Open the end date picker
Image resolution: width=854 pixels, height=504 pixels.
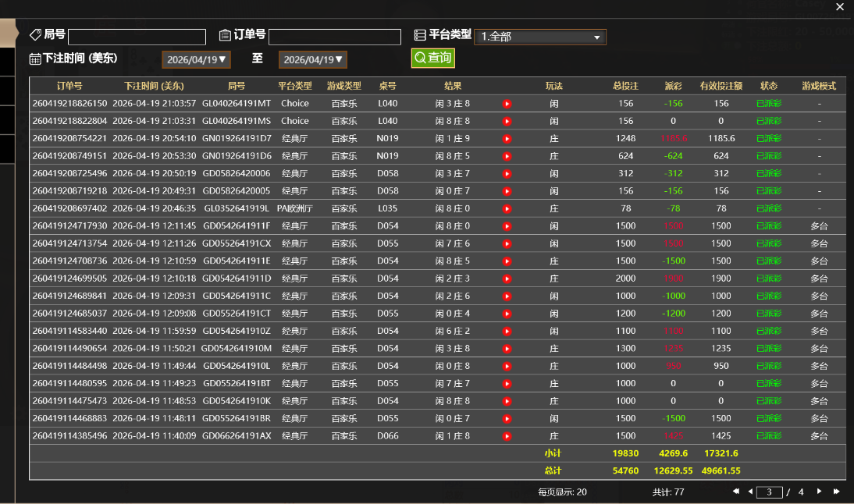tap(312, 60)
